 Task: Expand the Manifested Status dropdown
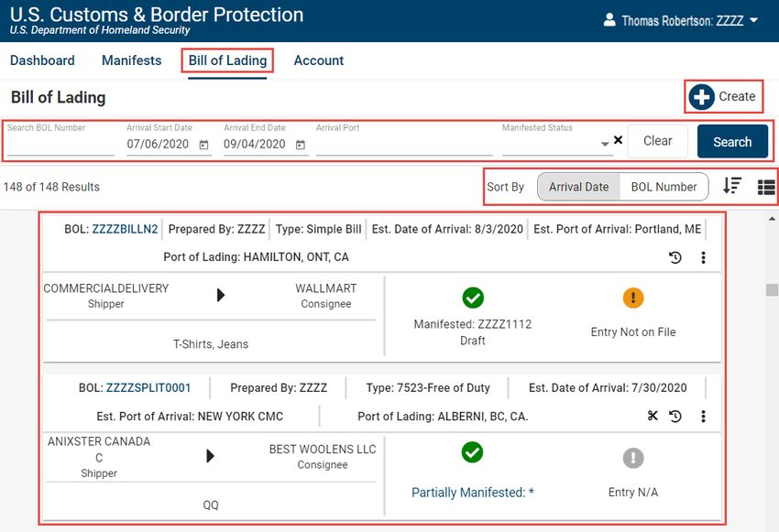(605, 145)
